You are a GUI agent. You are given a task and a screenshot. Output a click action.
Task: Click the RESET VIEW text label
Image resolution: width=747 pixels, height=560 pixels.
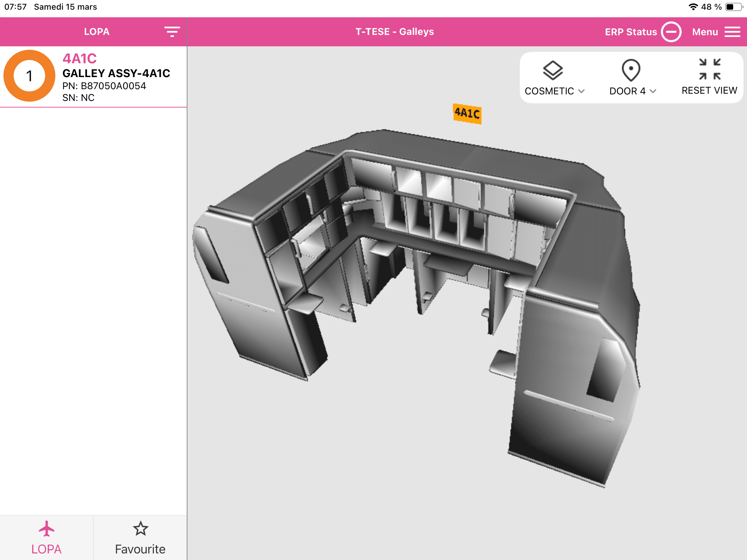point(709,91)
